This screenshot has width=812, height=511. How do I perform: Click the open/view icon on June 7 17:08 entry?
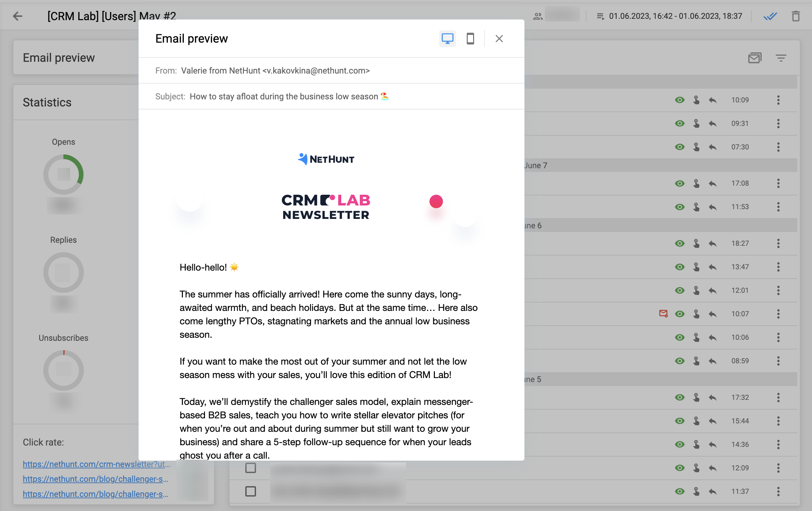coord(679,183)
